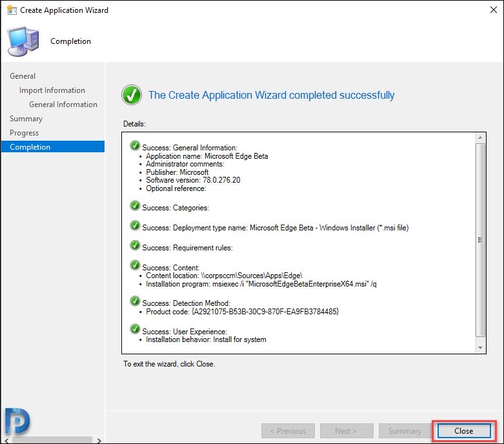Image resolution: width=504 pixels, height=444 pixels.
Task: Select the General step in the sidebar
Action: (x=23, y=76)
